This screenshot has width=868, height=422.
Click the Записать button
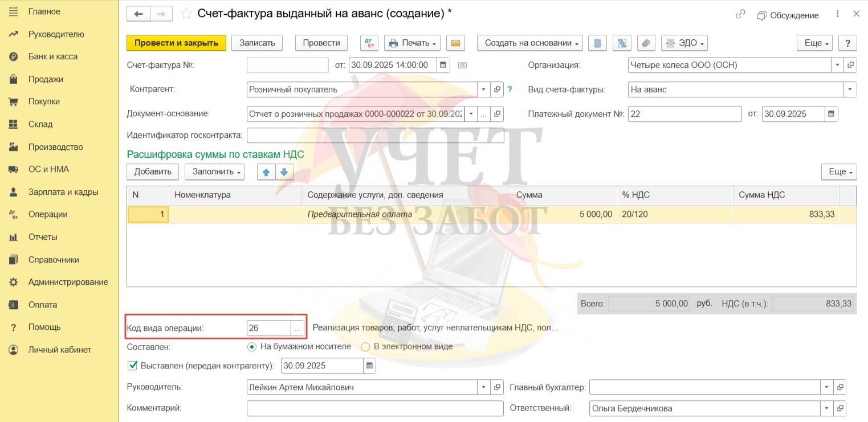[x=257, y=43]
